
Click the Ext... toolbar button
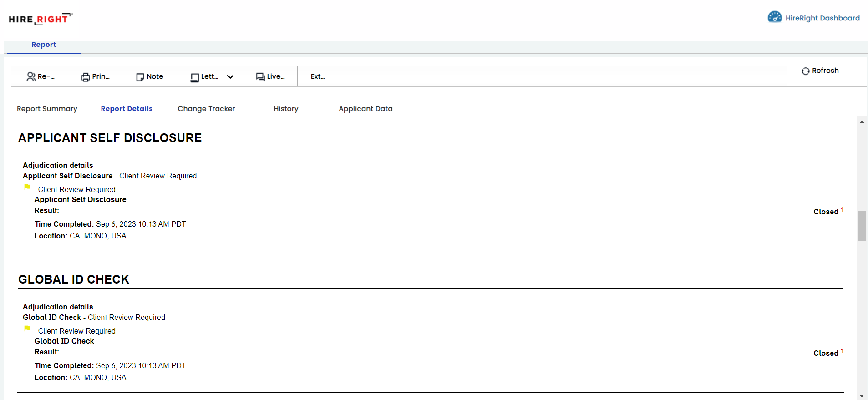click(318, 76)
